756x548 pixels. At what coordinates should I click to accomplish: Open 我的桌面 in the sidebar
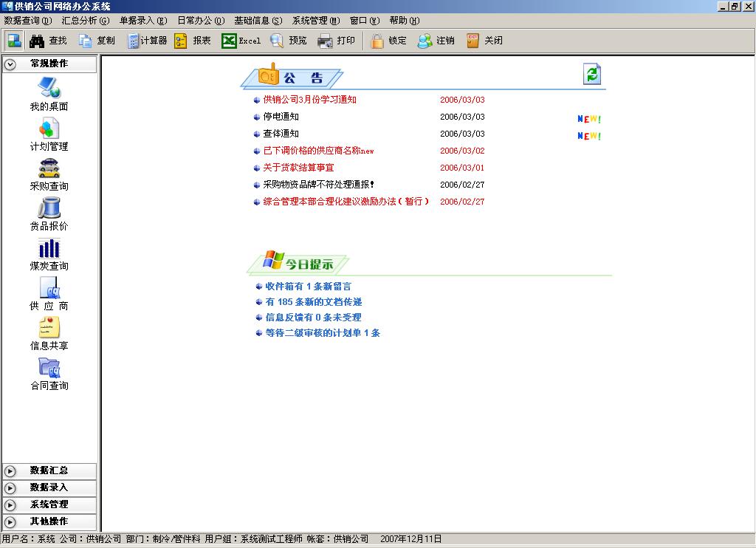(49, 88)
